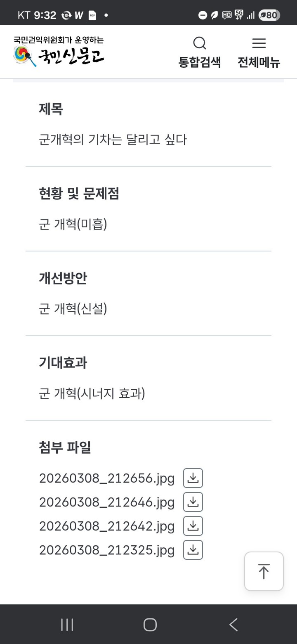Tap the title text 군개혁의 기차는 달리고 싶다
This screenshot has height=644, width=297.
point(113,140)
